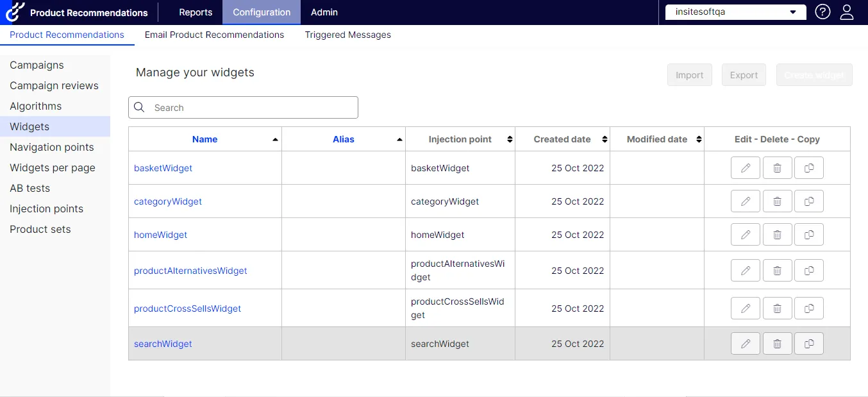Click the Optimizely logo icon
This screenshot has width=868, height=397.
coord(15,12)
